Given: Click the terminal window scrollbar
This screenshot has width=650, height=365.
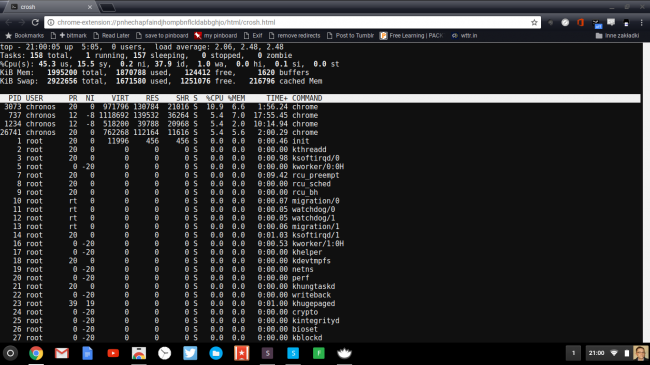Looking at the screenshot, I should tap(646, 193).
